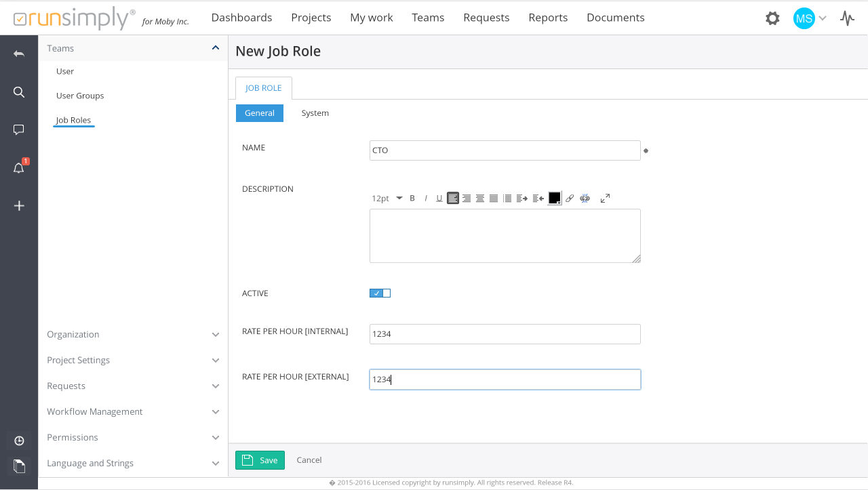The image size is (868, 490).
Task: Open the 12pt font size dropdown
Action: point(387,199)
